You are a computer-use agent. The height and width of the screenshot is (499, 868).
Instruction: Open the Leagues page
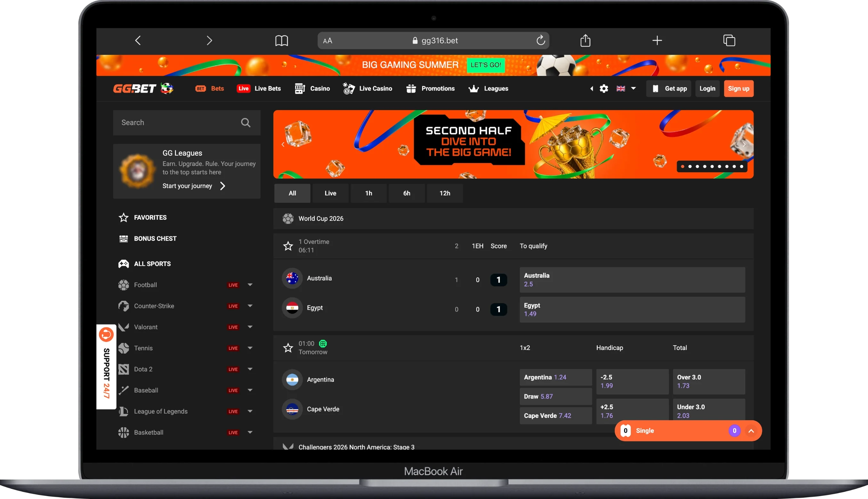point(488,88)
